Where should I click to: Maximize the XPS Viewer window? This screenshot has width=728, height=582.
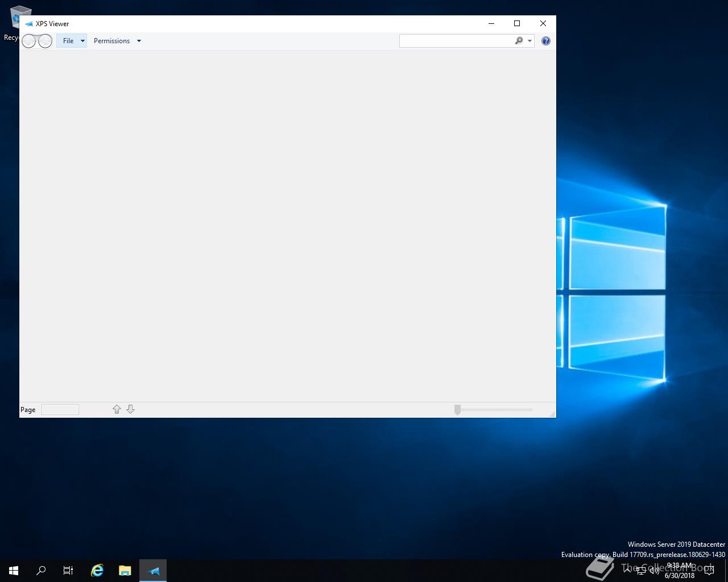tap(517, 23)
